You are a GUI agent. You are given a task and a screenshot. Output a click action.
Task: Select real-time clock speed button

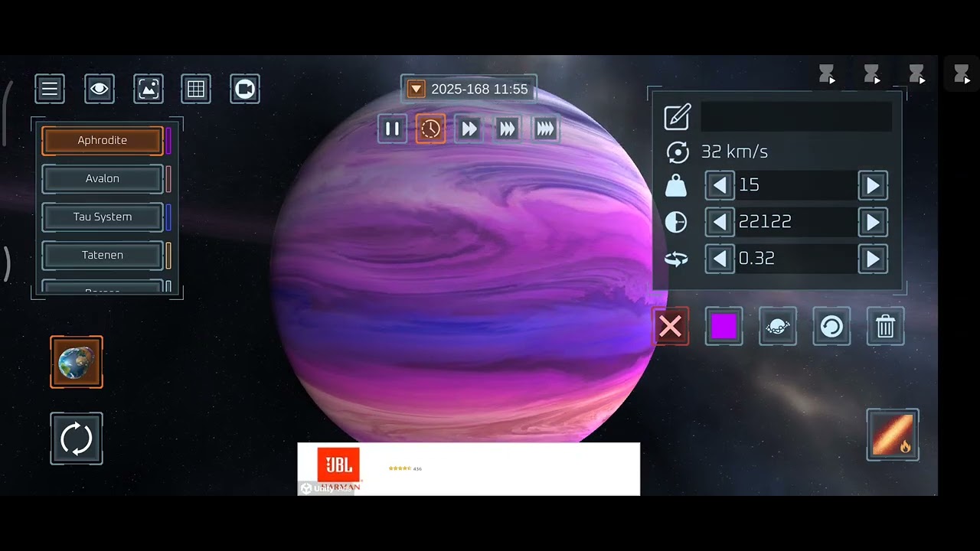click(431, 129)
